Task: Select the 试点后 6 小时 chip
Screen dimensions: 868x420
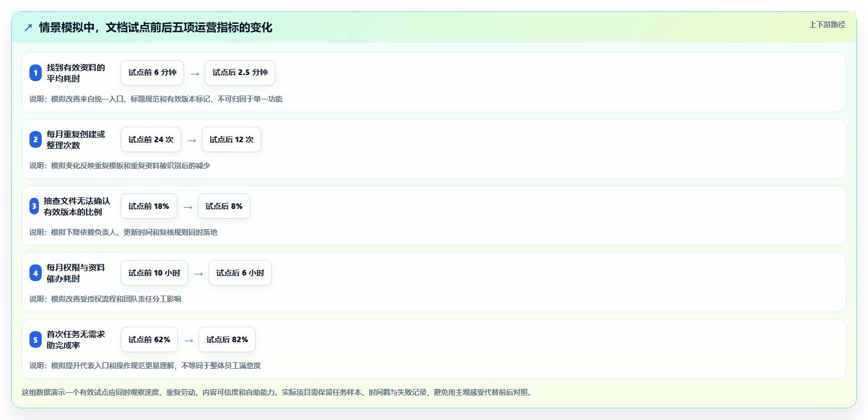Action: point(240,273)
